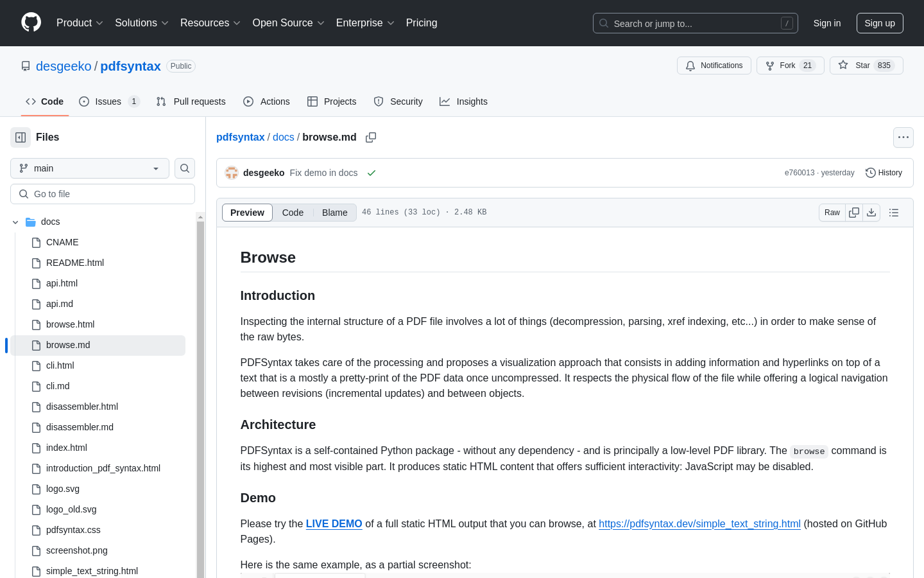
Task: Expand the Product menu
Action: click(x=80, y=23)
